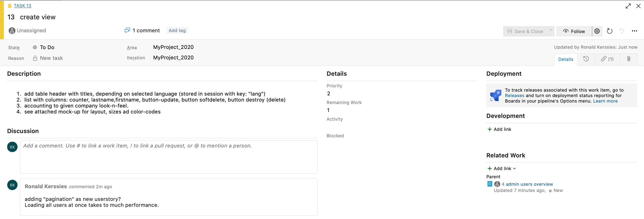Open the Attachments tab
Image resolution: width=644 pixels, height=219 pixels.
629,59
